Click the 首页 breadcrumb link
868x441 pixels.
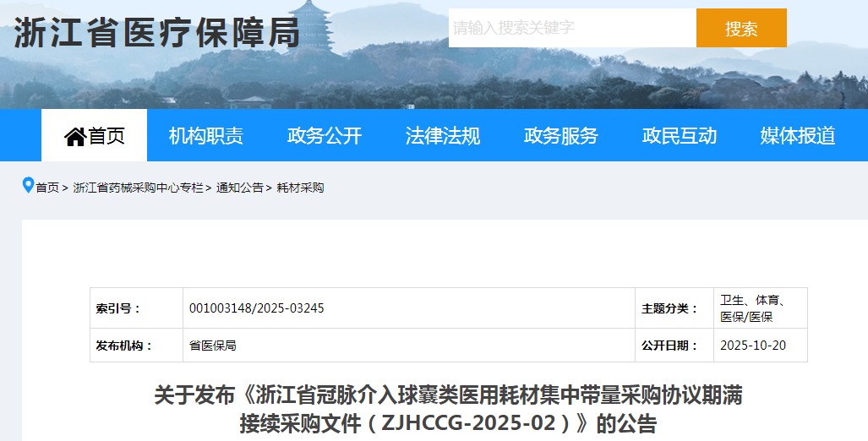point(47,188)
